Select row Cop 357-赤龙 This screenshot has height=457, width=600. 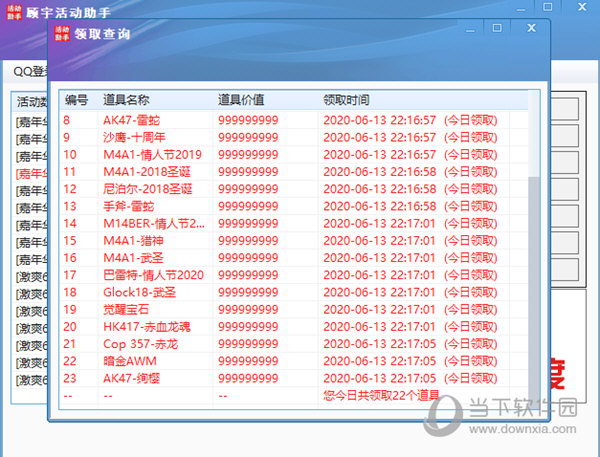[x=294, y=344]
